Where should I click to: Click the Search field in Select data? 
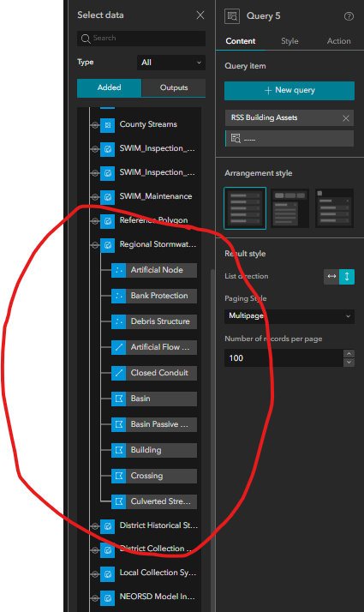[x=141, y=39]
